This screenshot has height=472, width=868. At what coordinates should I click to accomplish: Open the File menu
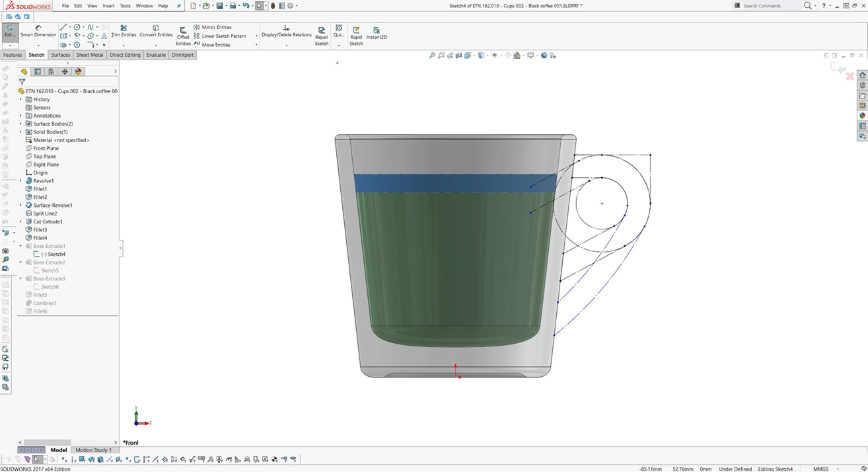click(x=65, y=6)
